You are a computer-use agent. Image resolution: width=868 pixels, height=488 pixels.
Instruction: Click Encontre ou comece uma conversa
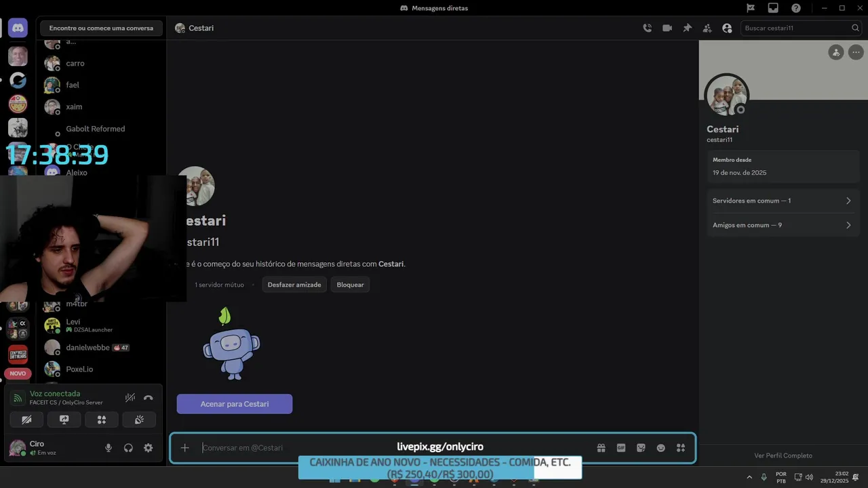101,28
